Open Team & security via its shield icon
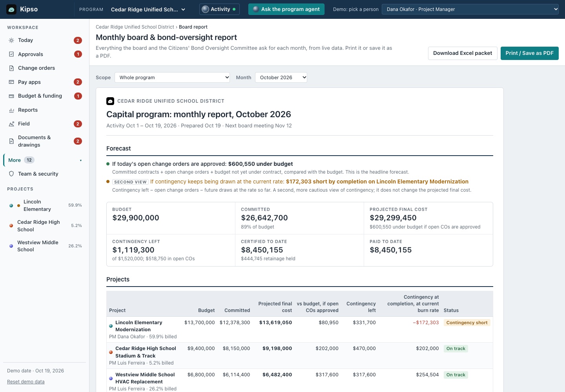This screenshot has height=392, width=565. click(11, 174)
